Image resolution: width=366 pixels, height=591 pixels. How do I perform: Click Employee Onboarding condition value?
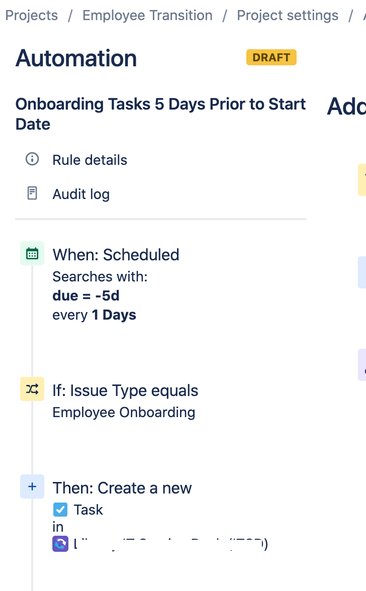[x=124, y=412]
